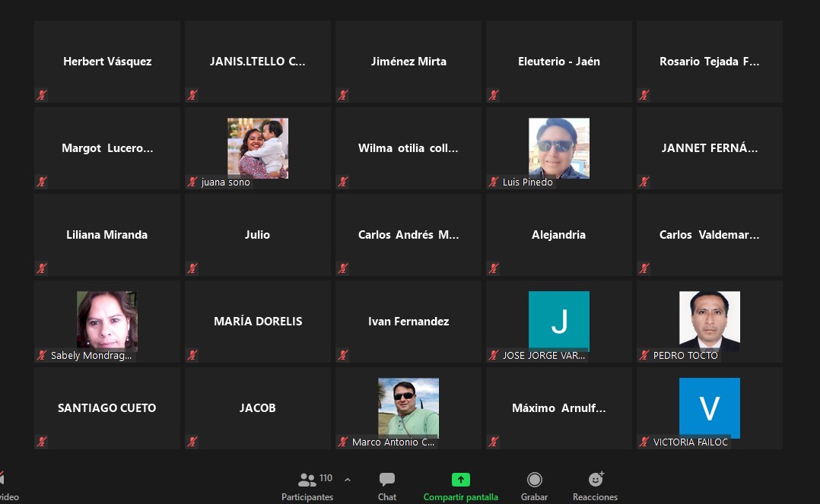Select the MARÍA DORELIS participant tile
This screenshot has height=504, width=820.
258,322
